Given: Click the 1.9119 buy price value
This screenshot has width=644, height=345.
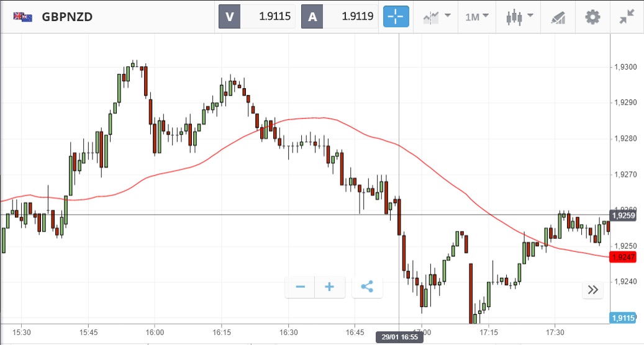Looking at the screenshot, I should pyautogui.click(x=358, y=16).
